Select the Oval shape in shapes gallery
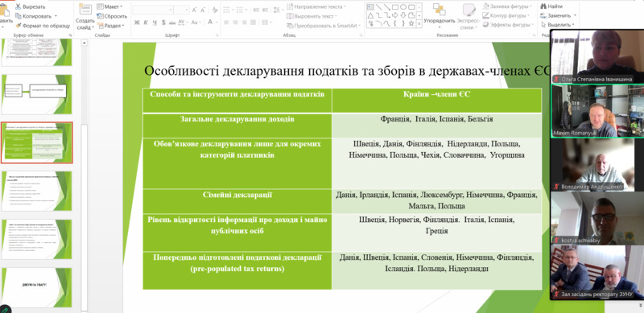644x313 pixels. point(403,7)
